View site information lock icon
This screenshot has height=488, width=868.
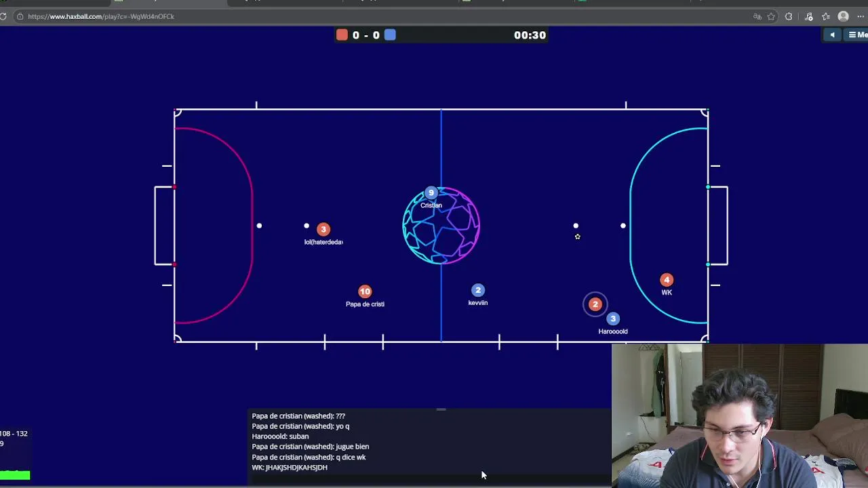click(x=20, y=16)
